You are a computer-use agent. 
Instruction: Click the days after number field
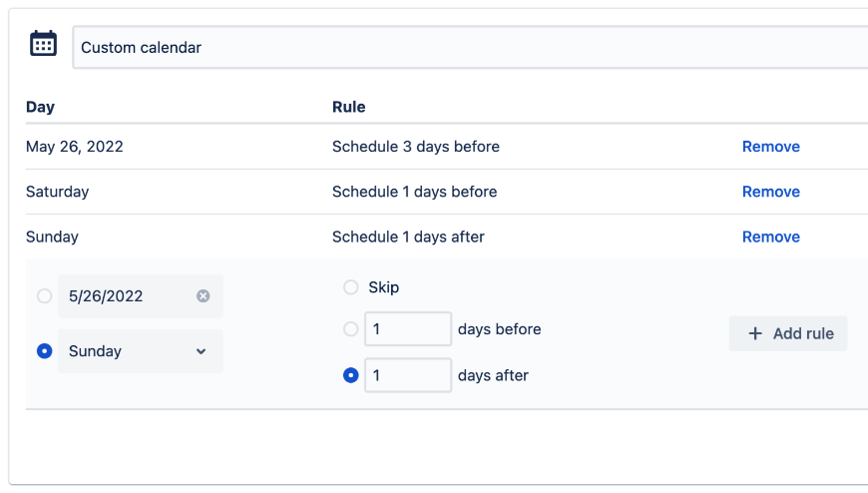coord(407,376)
